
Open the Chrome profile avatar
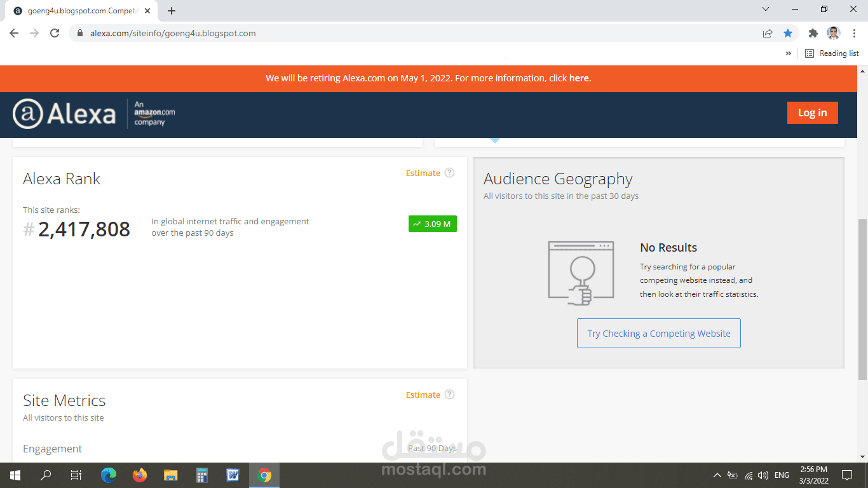834,33
